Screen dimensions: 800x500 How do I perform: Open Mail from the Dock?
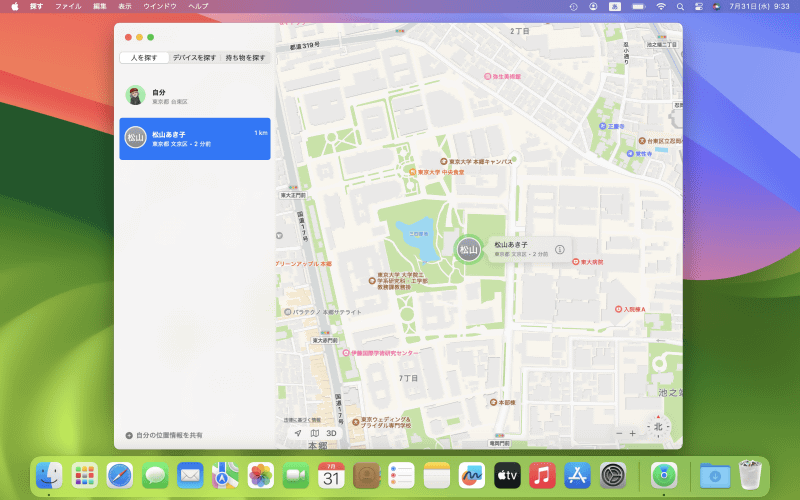pos(190,476)
